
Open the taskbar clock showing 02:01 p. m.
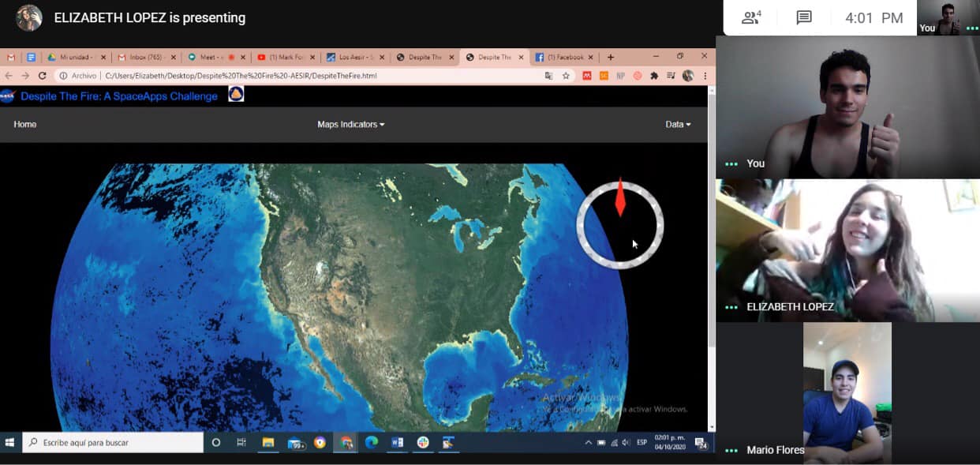pos(670,443)
